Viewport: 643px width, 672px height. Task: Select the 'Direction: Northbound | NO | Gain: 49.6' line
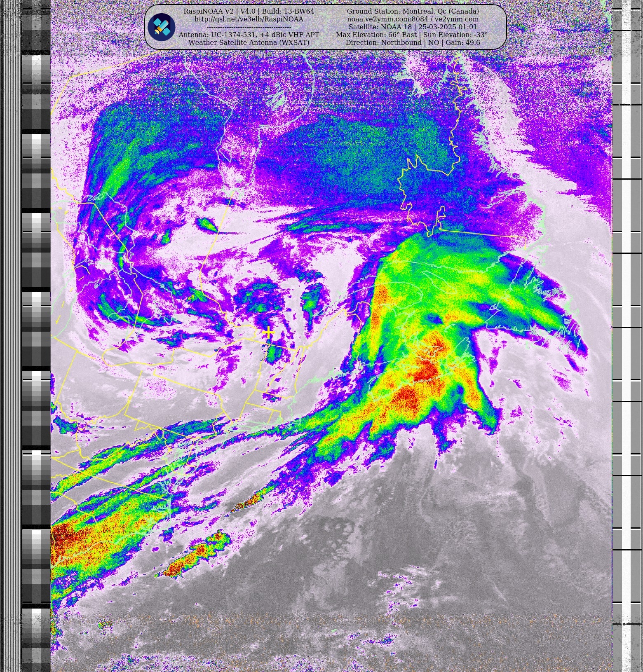pyautogui.click(x=413, y=42)
